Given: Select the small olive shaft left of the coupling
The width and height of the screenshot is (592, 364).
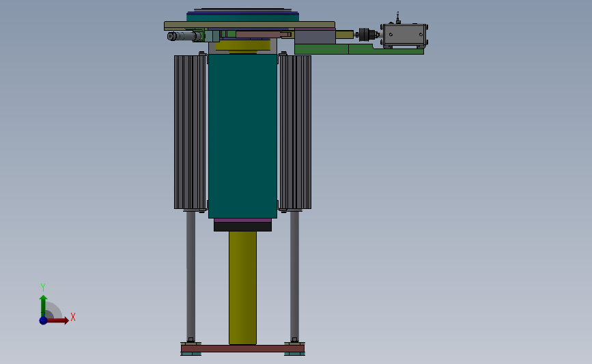Looking at the screenshot, I should point(344,35).
